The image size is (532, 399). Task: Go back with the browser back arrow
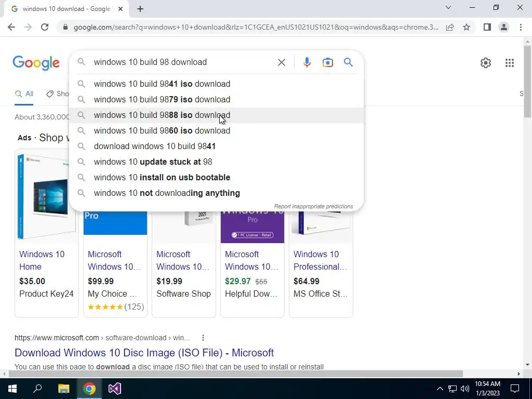pyautogui.click(x=11, y=27)
